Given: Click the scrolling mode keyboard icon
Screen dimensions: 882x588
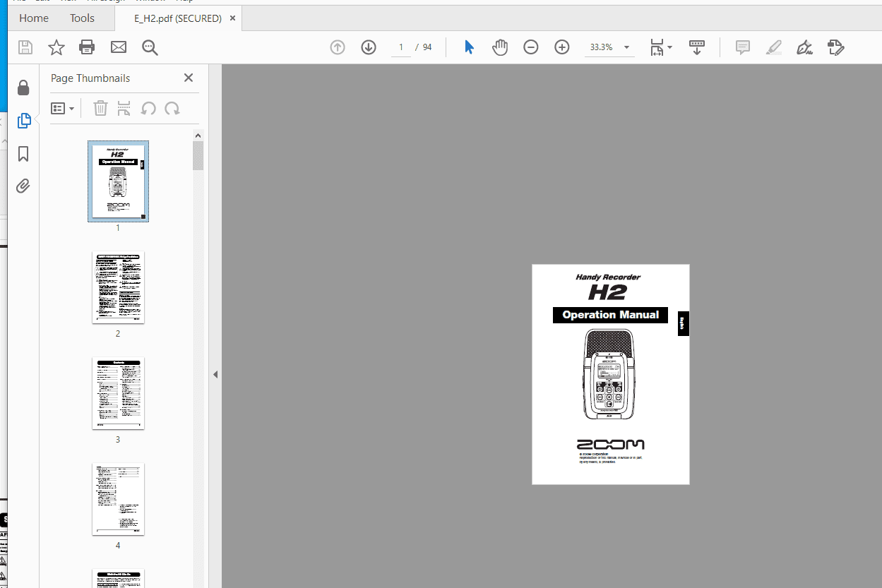Looking at the screenshot, I should click(697, 47).
